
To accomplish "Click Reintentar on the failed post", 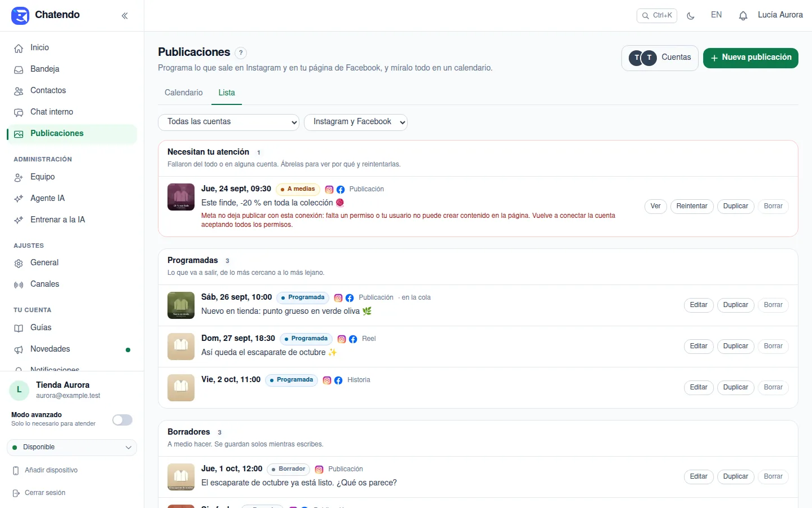I will pos(692,207).
